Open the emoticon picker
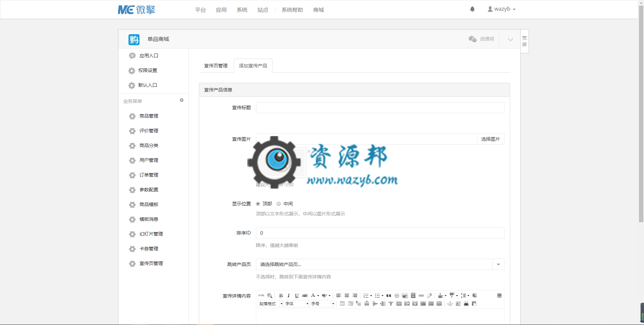This screenshot has height=325, width=644. [397, 296]
